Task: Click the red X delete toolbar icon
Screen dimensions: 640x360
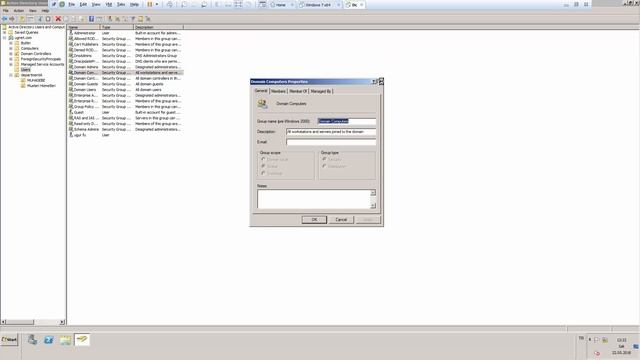Action: pos(58,19)
